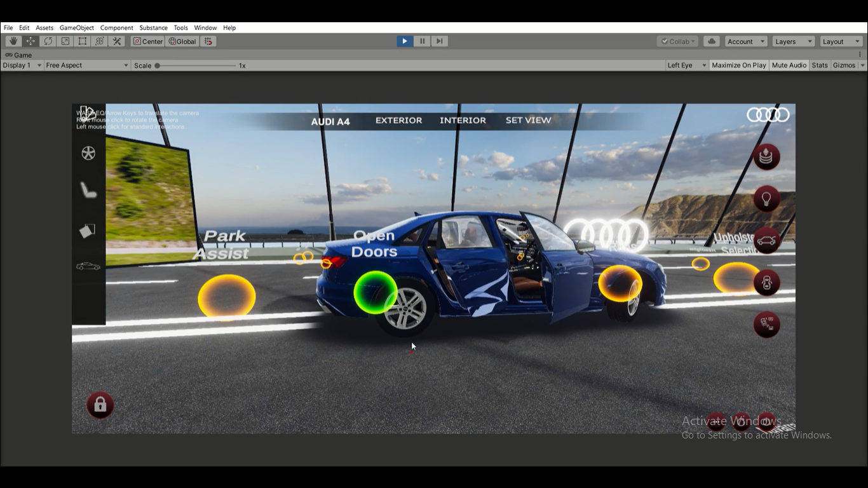The image size is (868, 488).
Task: Toggle the Stats overlay
Action: tap(820, 65)
